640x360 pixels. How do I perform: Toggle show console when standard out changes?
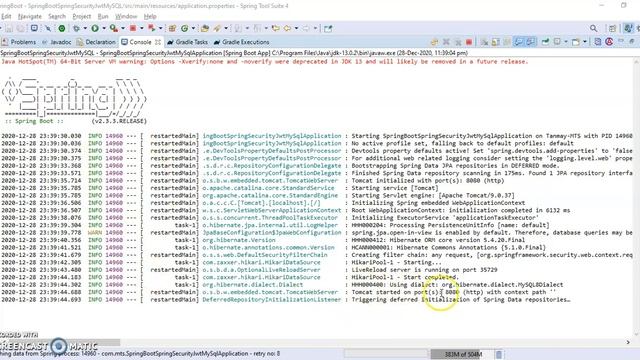click(519, 42)
